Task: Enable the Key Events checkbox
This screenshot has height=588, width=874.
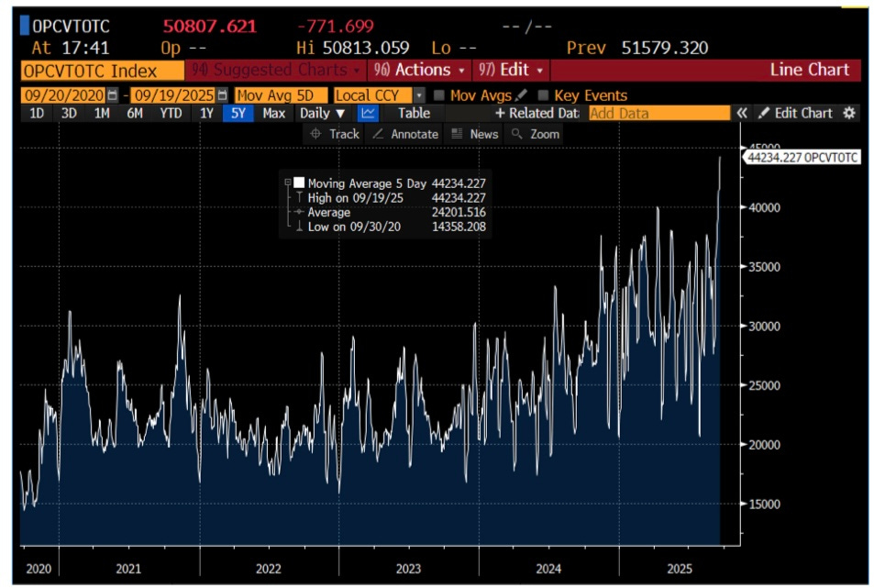Action: (x=543, y=95)
